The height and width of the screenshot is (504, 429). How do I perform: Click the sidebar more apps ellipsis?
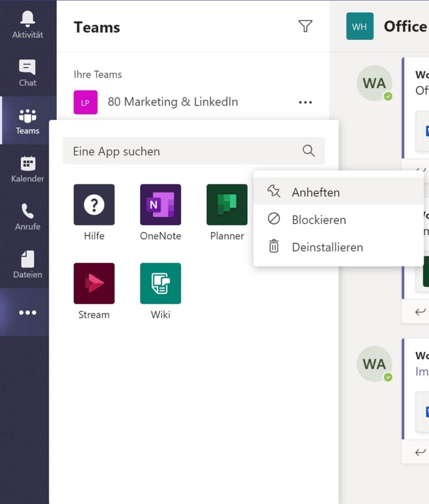[x=28, y=313]
